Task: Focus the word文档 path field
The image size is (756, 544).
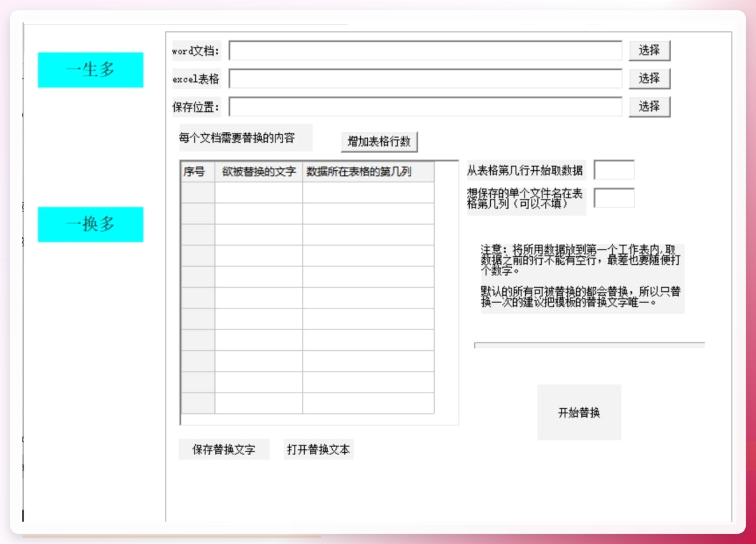Action: tap(426, 50)
